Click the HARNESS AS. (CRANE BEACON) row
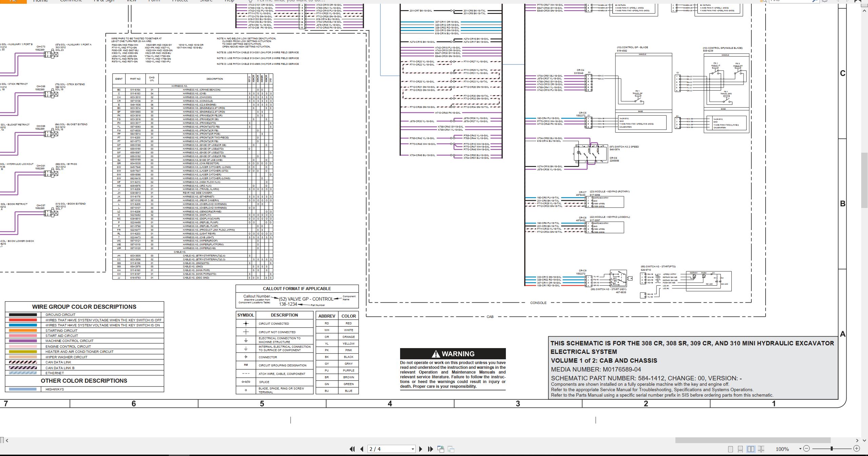 tap(193, 90)
